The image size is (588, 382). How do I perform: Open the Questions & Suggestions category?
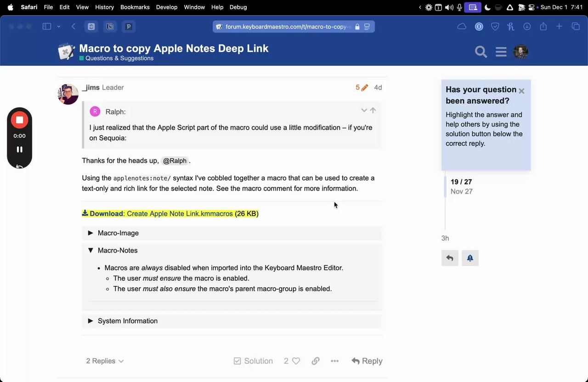click(116, 58)
